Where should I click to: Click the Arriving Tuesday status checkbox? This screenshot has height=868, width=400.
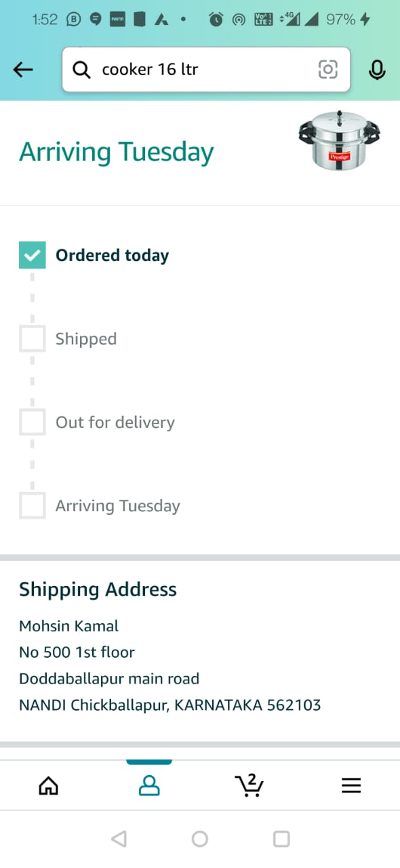(33, 505)
